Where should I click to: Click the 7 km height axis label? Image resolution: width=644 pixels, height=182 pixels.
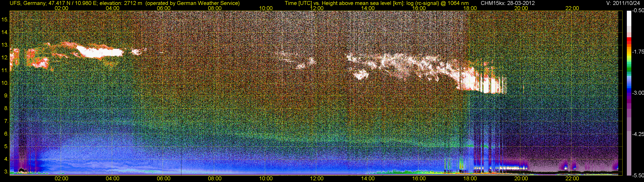point(6,121)
